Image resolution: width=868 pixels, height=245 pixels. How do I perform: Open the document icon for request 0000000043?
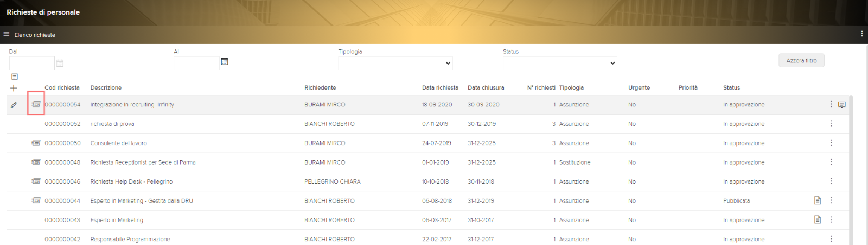click(818, 219)
